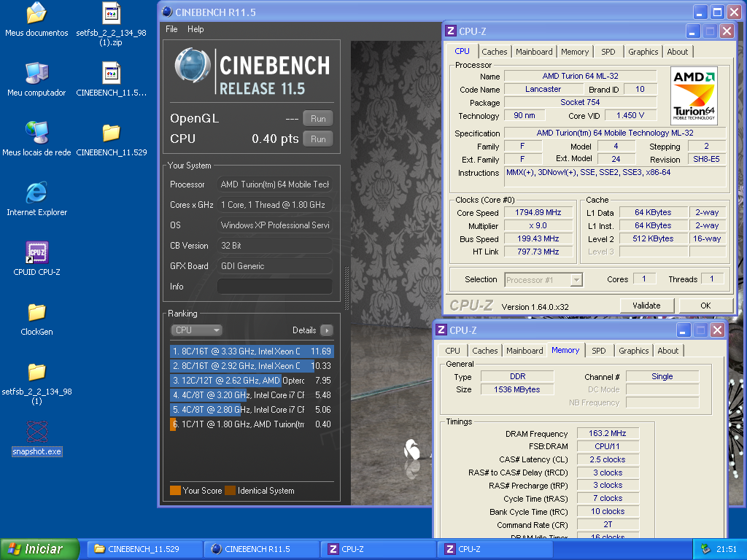Open Processor #1 selection dropdown
Image resolution: width=747 pixels, height=560 pixels.
[x=543, y=280]
